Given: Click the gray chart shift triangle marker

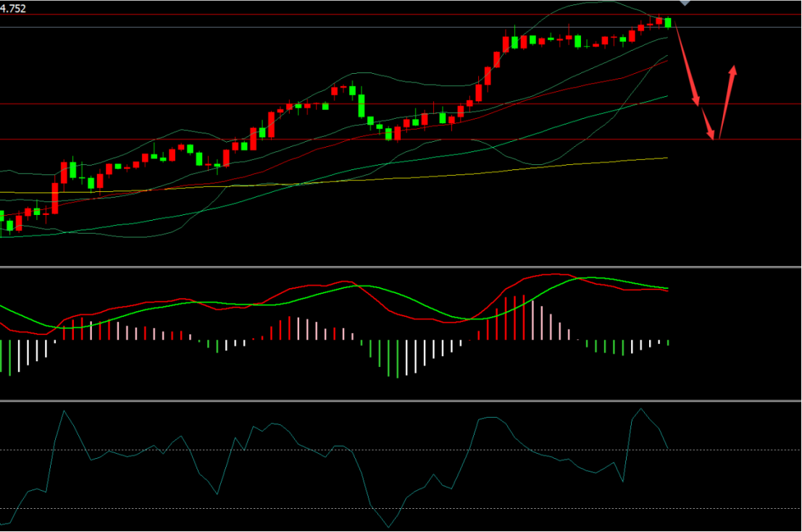Looking at the screenshot, I should [x=685, y=3].
